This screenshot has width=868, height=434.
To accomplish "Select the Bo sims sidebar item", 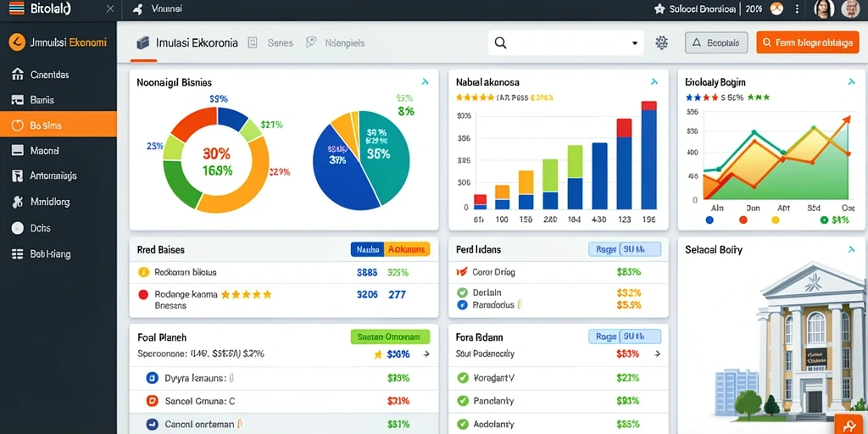I will coord(58,125).
